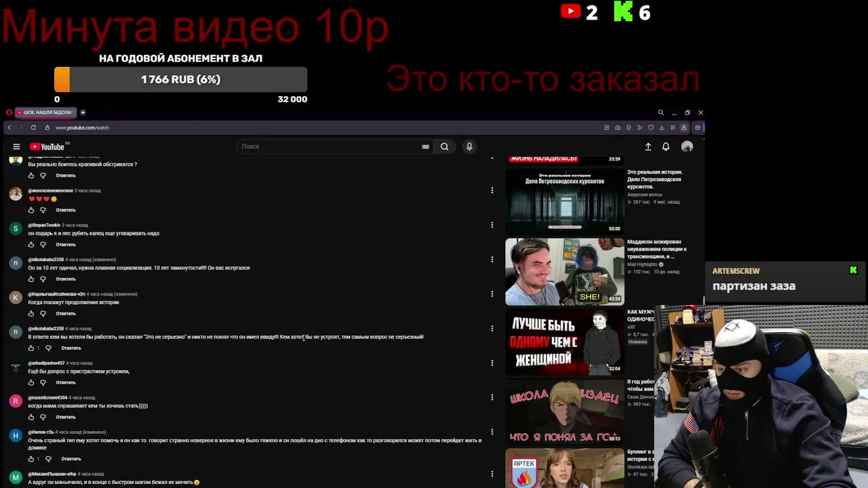Like the StepanTomkiv comment
Viewport: 868px width, 488px height.
coord(31,245)
